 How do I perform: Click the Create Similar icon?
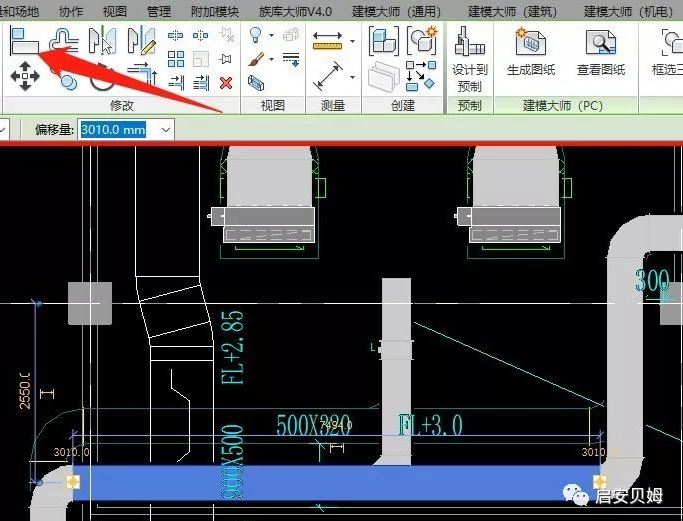(x=421, y=75)
